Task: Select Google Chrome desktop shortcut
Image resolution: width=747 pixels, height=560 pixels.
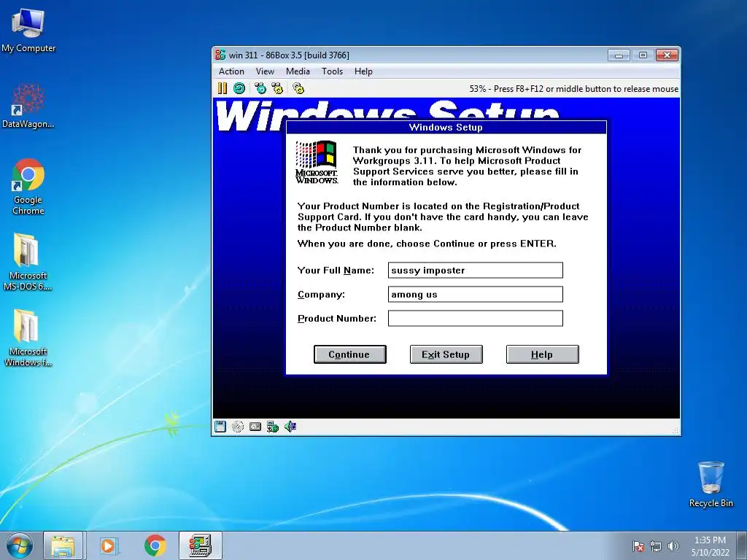Action: point(28,187)
